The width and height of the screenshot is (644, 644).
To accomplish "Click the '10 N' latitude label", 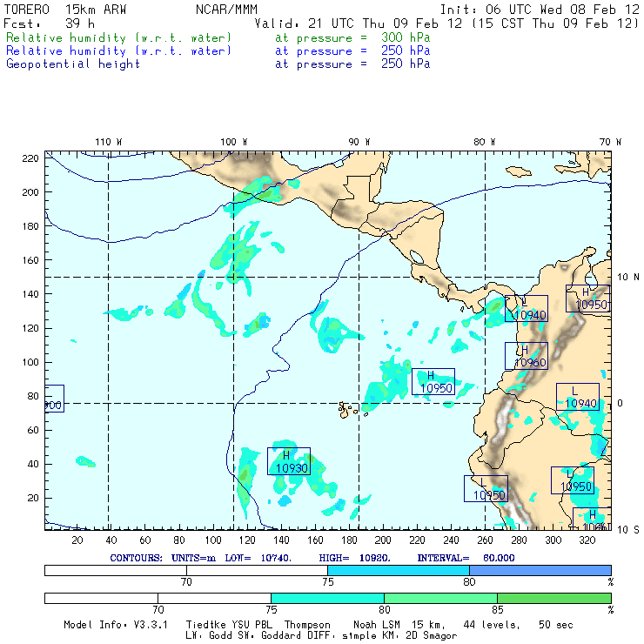I will (x=628, y=278).
